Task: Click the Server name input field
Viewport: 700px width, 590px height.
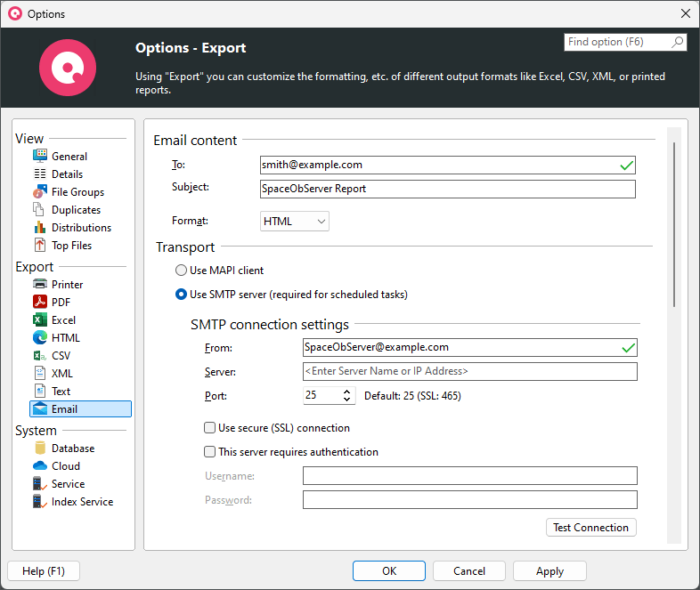Action: coord(469,371)
